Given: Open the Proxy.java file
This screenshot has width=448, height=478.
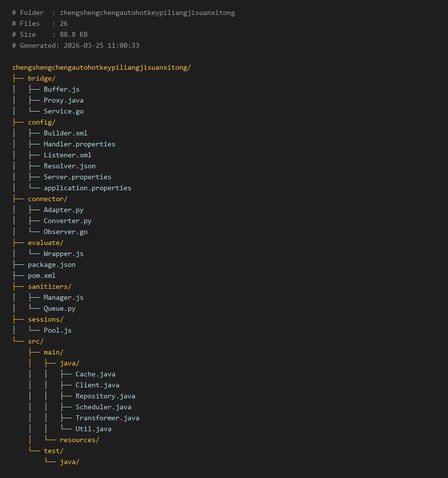Looking at the screenshot, I should [x=63, y=100].
